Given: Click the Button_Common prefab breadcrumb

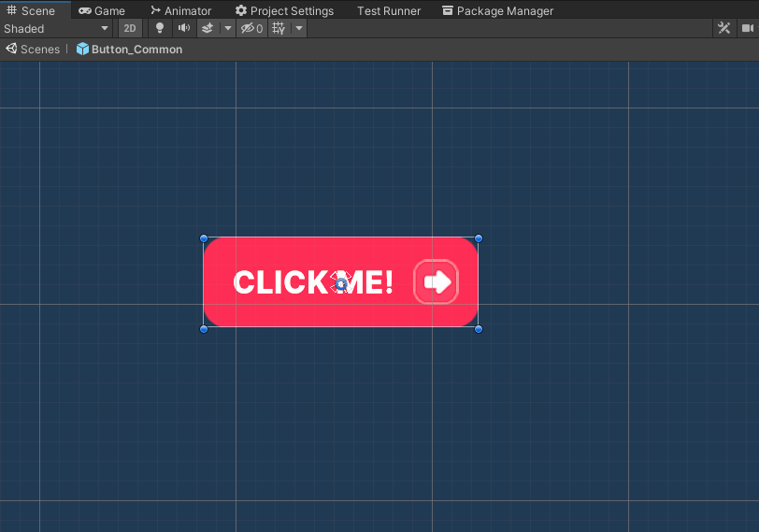Looking at the screenshot, I should click(x=130, y=50).
